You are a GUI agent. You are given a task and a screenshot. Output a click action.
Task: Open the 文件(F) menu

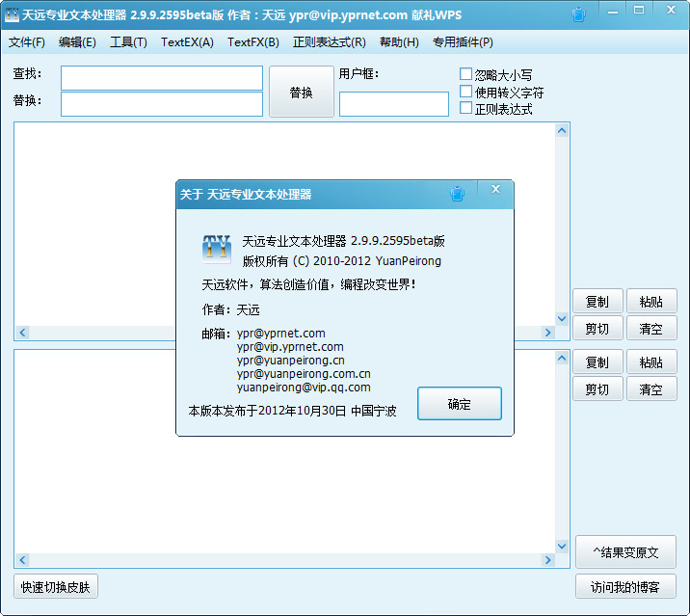click(x=27, y=42)
